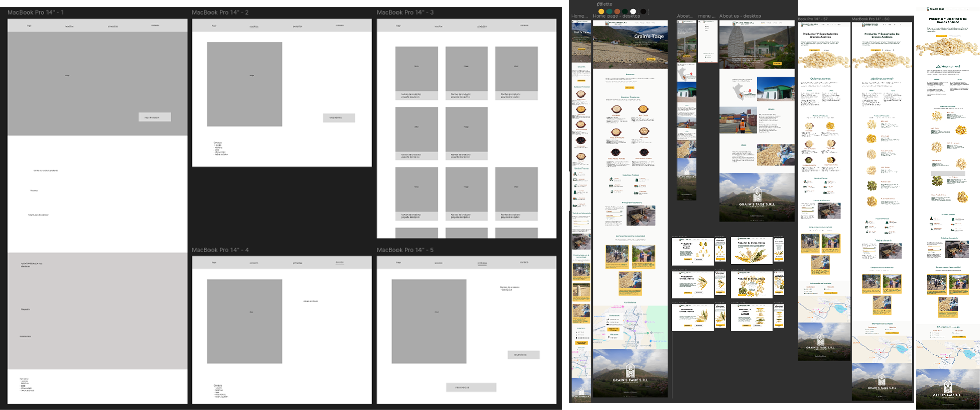Click the Peru map image in About us desktop
The width and height of the screenshot is (980, 410).
(x=743, y=91)
